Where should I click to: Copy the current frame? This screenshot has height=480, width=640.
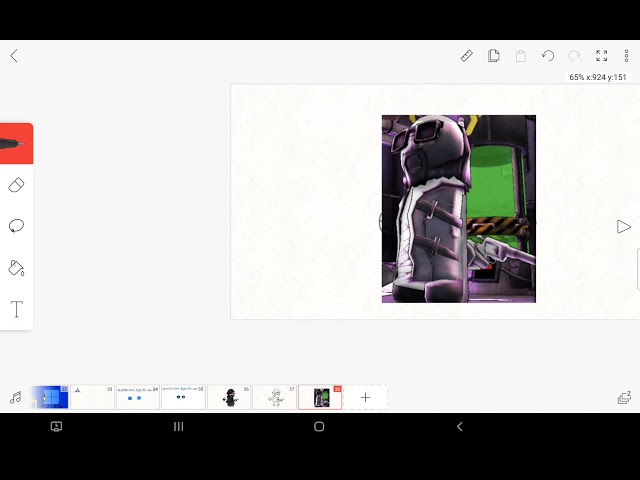493,56
